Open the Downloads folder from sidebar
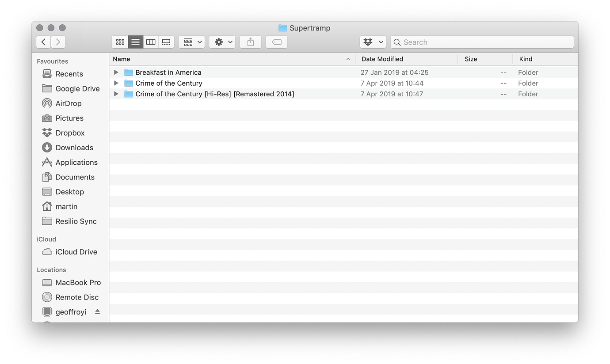 pyautogui.click(x=74, y=147)
